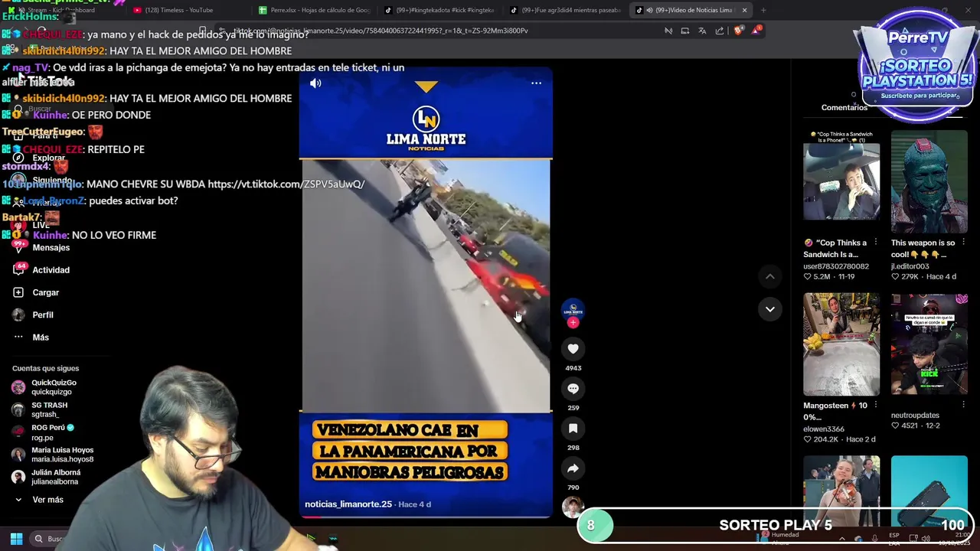This screenshot has width=980, height=551.
Task: Click the share page icon in address bar
Action: click(x=720, y=31)
